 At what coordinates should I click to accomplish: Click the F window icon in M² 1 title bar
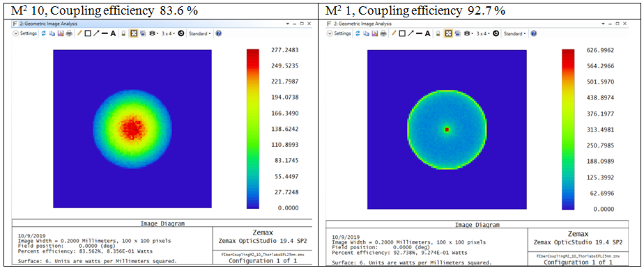pos(330,24)
